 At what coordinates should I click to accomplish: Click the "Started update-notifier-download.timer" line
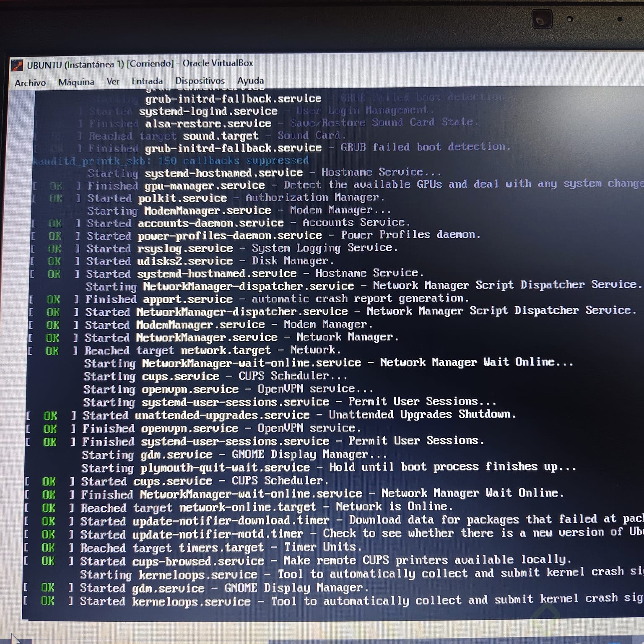(x=334, y=520)
